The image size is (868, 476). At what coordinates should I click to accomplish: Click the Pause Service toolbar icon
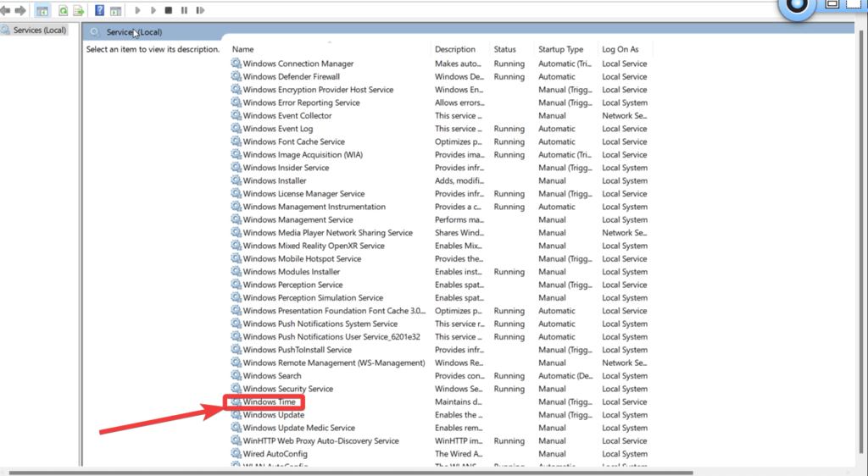[x=184, y=10]
